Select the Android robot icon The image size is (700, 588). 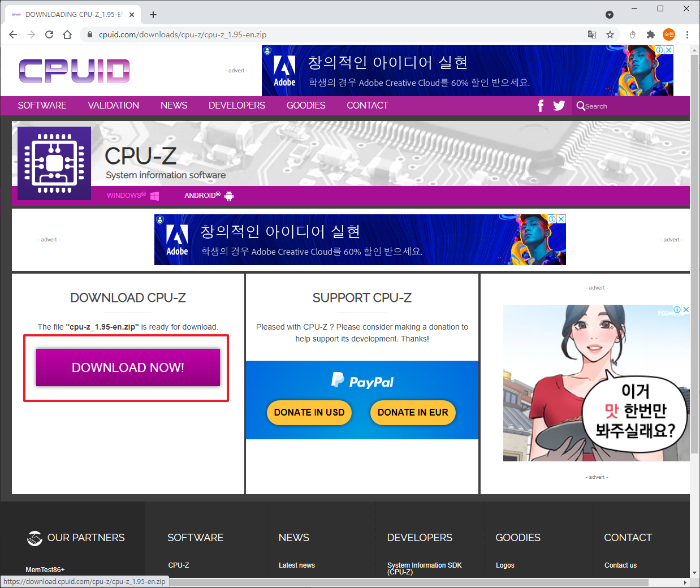229,196
